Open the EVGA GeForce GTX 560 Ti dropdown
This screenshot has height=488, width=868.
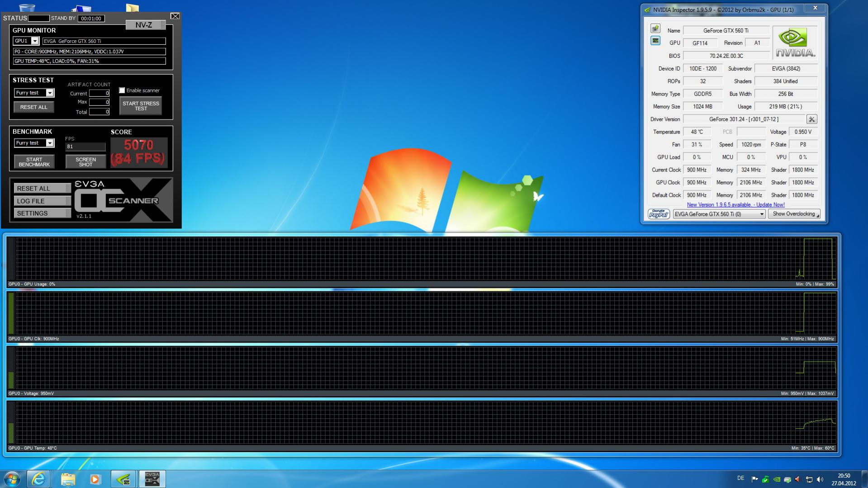(x=719, y=214)
